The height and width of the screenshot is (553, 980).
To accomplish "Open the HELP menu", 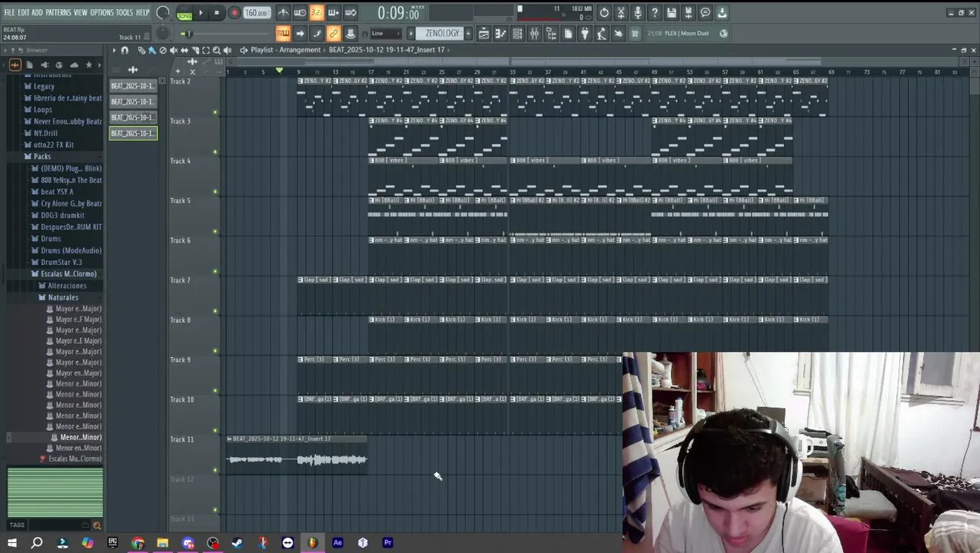I will click(143, 12).
